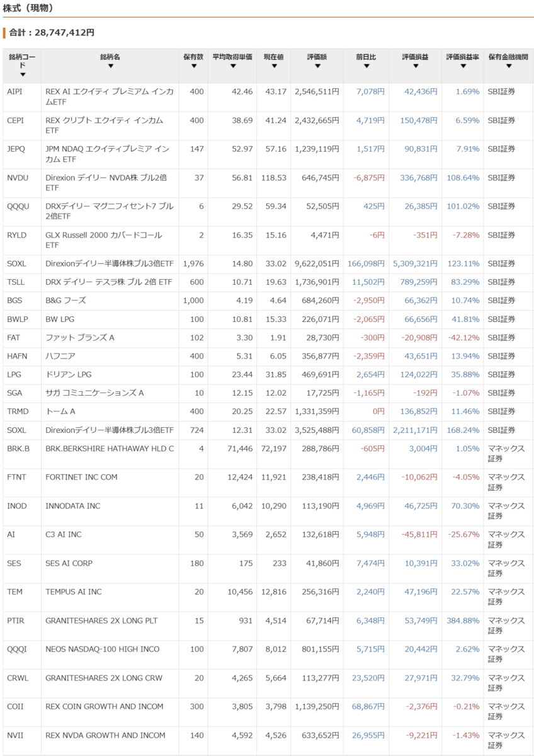Select BRK.BERKSHIRE HATHAWAY HLD C entry
Screen dimensions: 534x756
pyautogui.click(x=110, y=449)
